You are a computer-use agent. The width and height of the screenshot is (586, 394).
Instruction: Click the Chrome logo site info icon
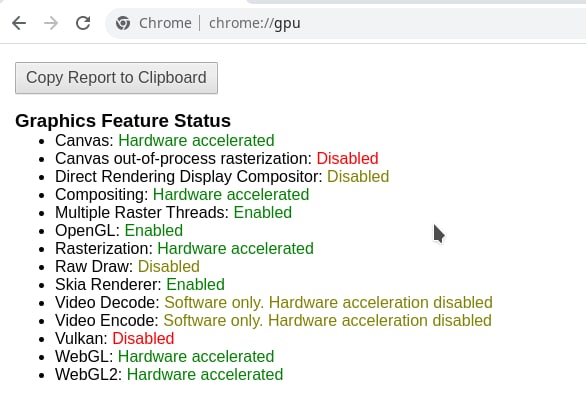click(123, 23)
